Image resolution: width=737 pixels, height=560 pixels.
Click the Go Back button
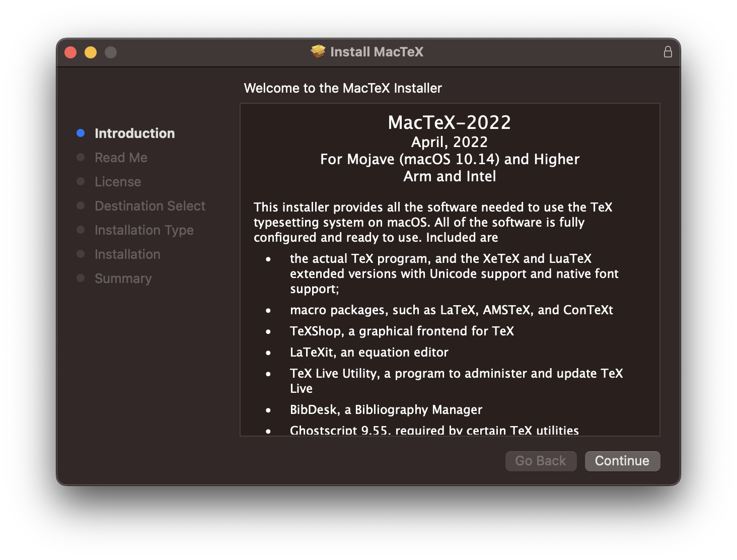tap(541, 461)
